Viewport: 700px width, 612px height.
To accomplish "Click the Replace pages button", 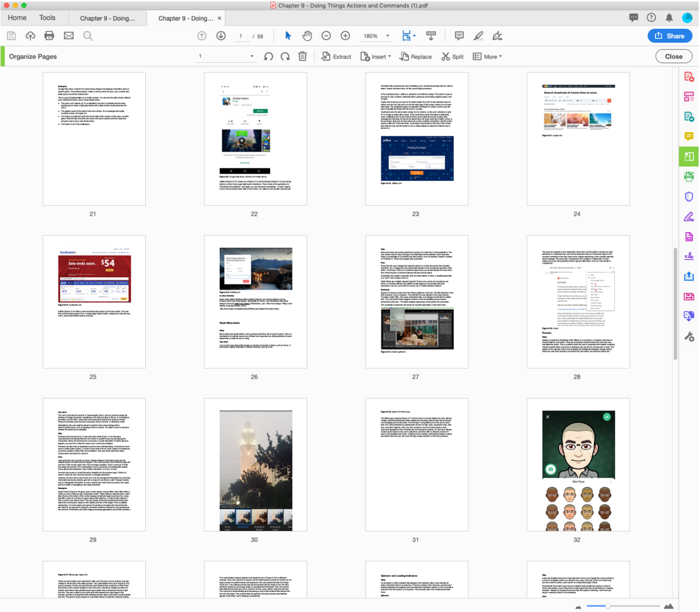I will 415,57.
